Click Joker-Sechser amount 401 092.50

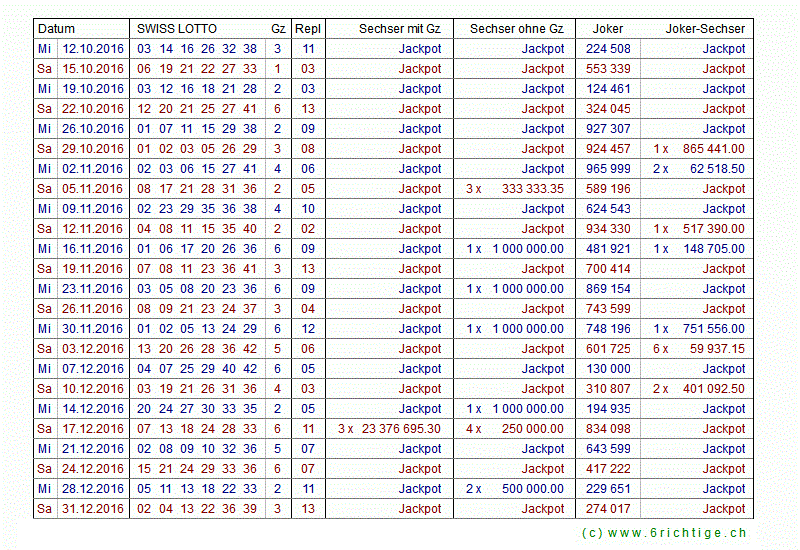(x=713, y=389)
